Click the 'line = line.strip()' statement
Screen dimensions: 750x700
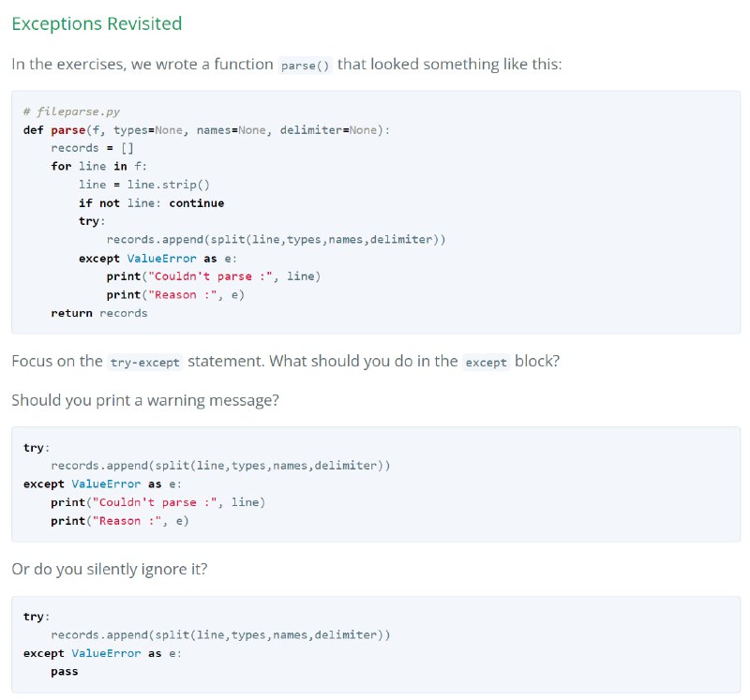(144, 185)
